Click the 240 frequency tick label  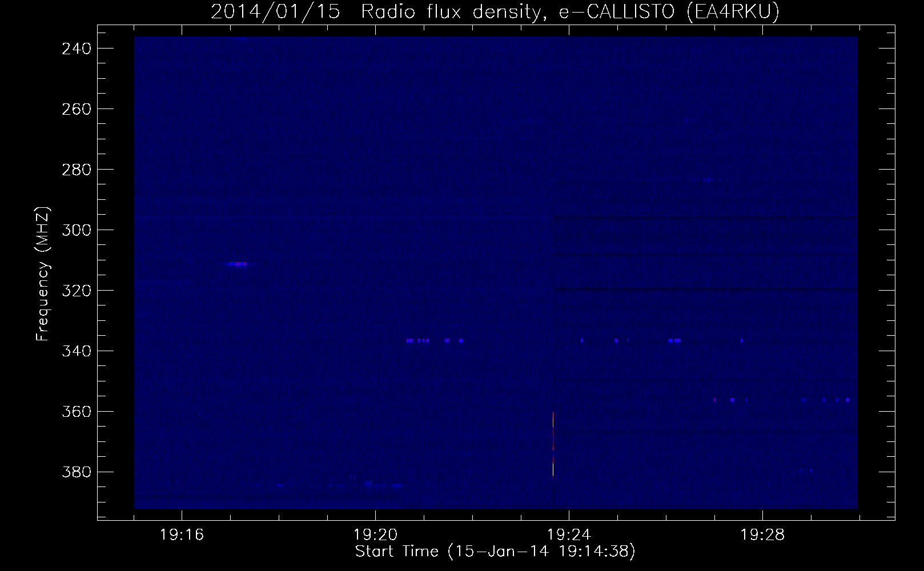77,49
